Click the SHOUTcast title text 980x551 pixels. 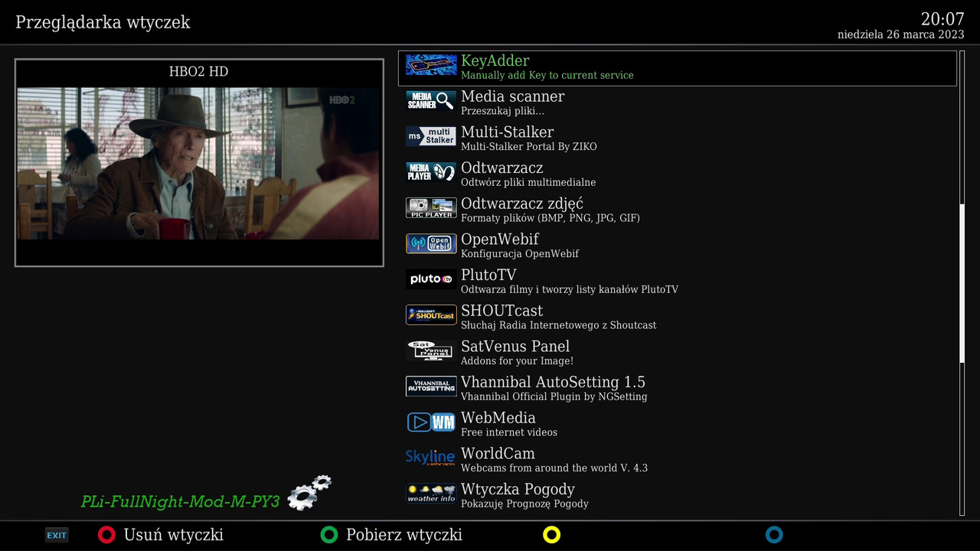coord(501,311)
